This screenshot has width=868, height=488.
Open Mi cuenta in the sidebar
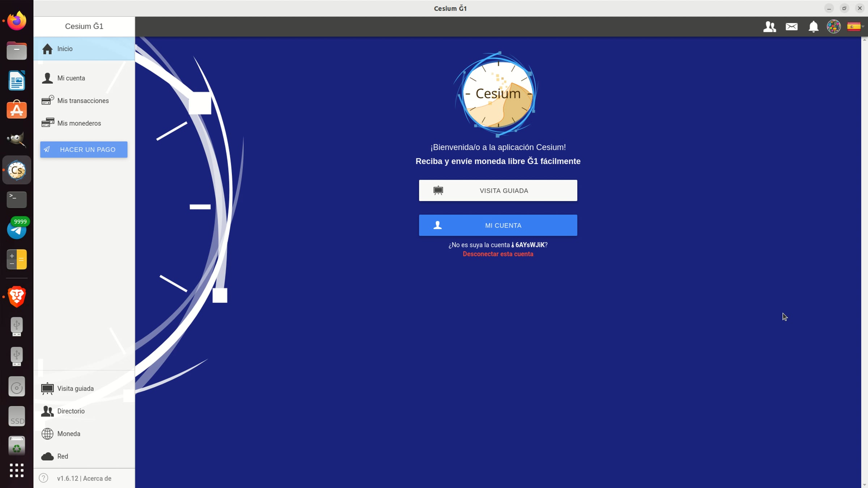click(x=84, y=78)
